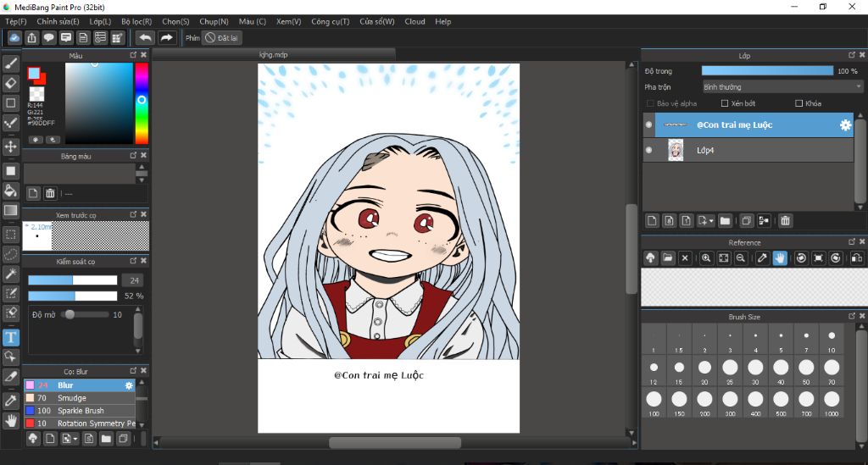Toggle visibility of @Con trai mẹ Luộc layer
Screen dimensions: 868x465
pos(648,125)
